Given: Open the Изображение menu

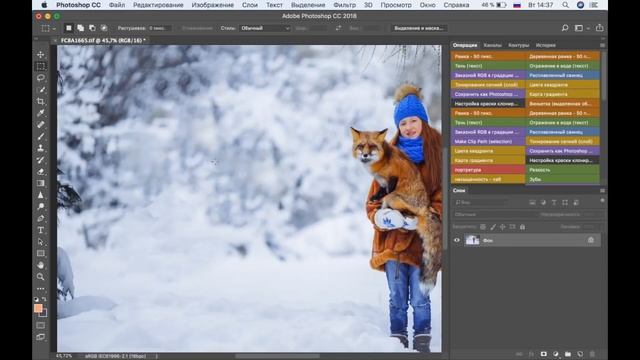Looking at the screenshot, I should click(x=213, y=5).
